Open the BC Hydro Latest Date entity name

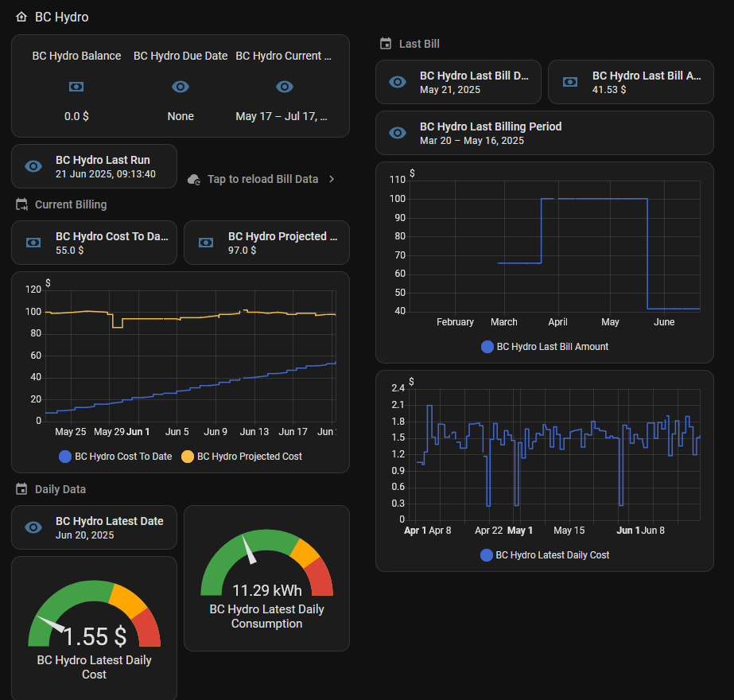[x=110, y=521]
